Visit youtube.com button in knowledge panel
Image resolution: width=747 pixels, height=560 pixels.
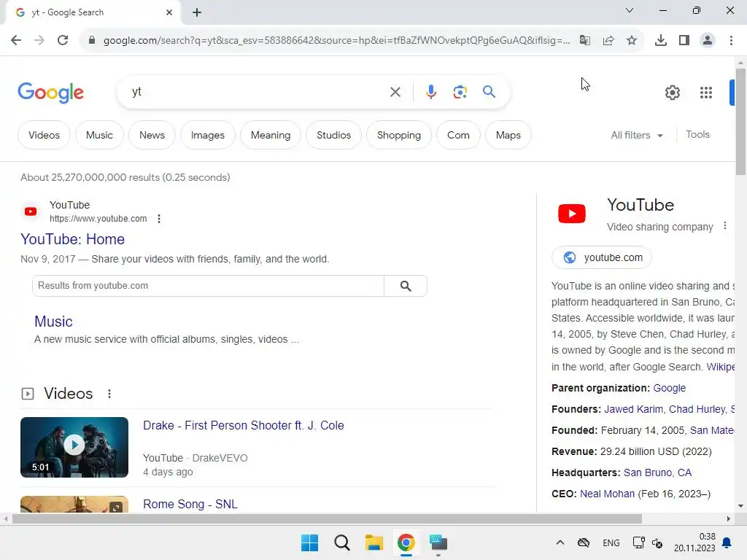[602, 257]
